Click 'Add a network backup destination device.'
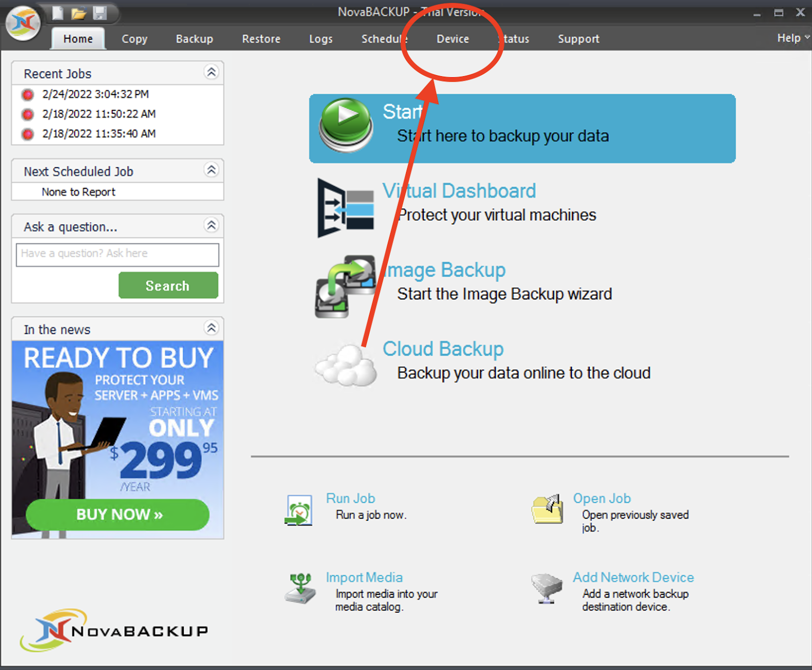 tap(635, 600)
